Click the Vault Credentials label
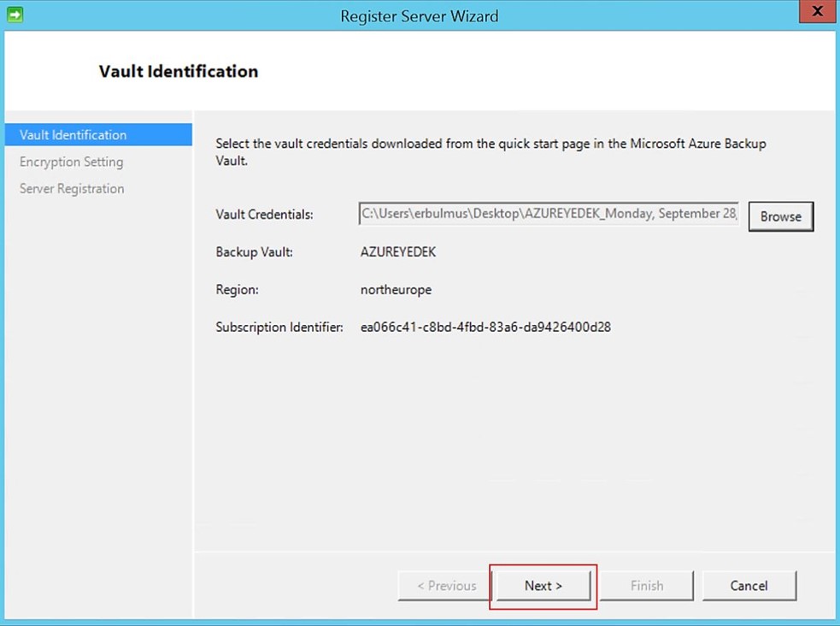This screenshot has height=626, width=840. (x=264, y=215)
